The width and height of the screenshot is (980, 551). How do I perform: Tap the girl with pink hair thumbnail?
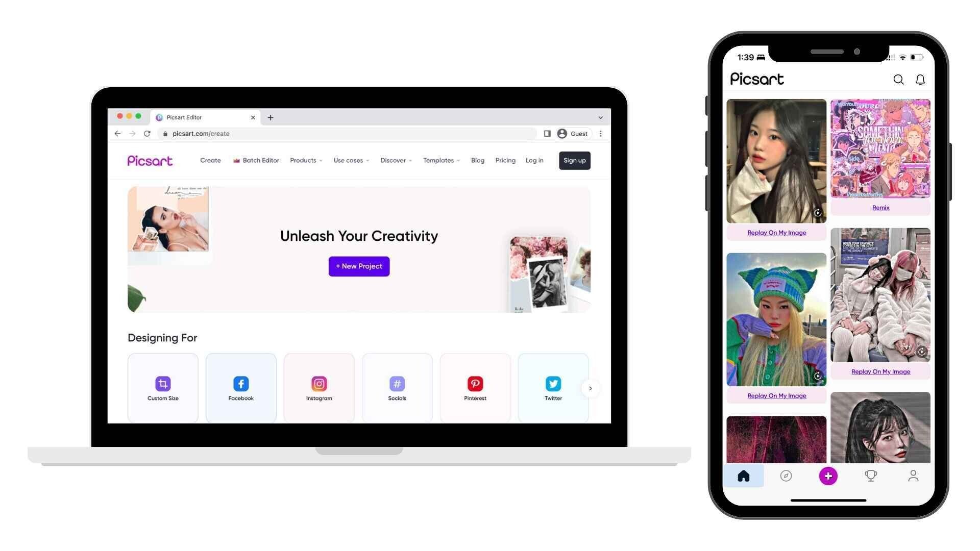(880, 294)
